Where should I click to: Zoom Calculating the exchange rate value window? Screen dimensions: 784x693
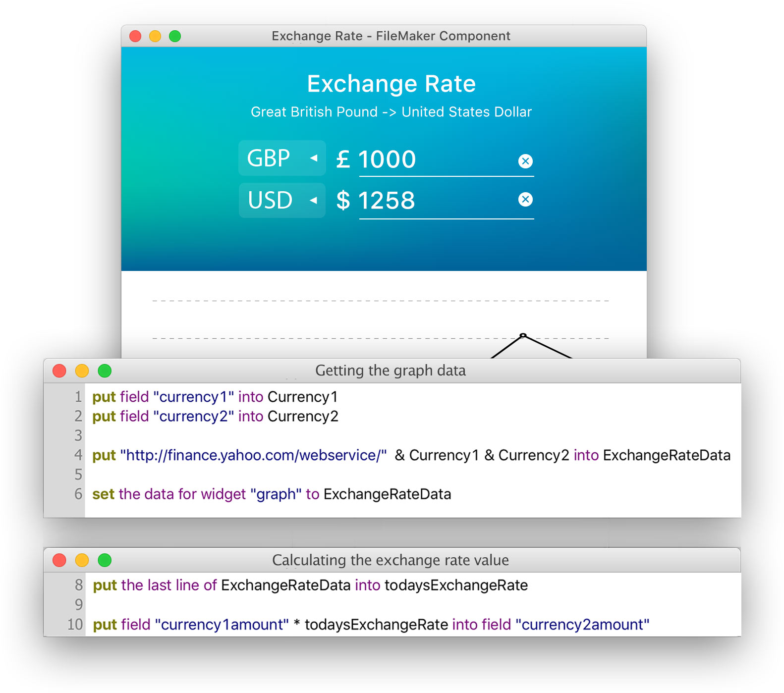click(x=105, y=560)
